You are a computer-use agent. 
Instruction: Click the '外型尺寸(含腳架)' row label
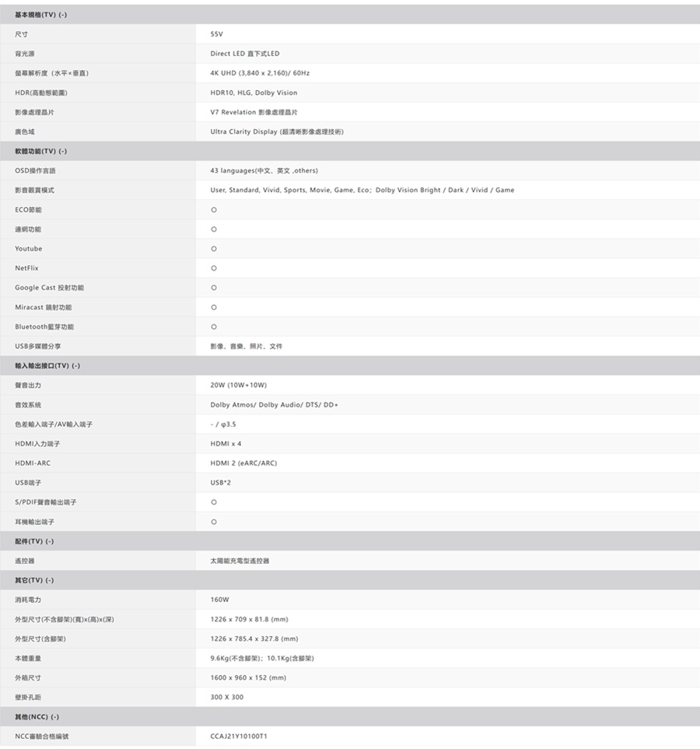pyautogui.click(x=40, y=639)
